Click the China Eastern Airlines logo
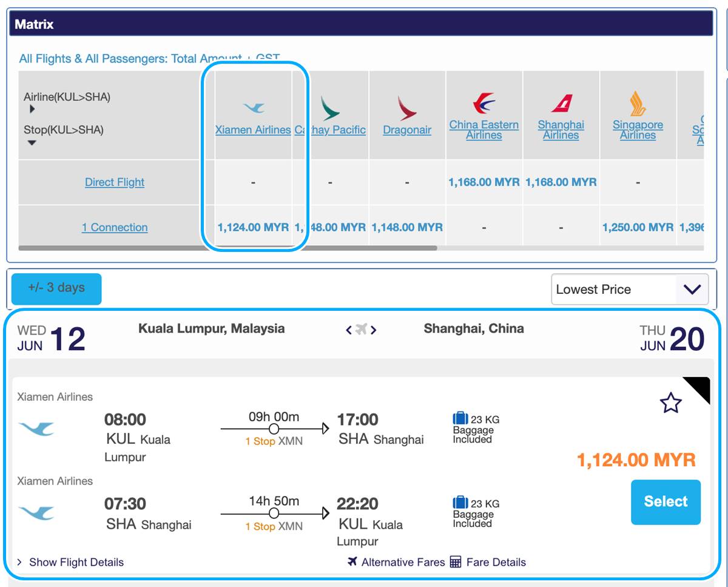 [x=484, y=103]
